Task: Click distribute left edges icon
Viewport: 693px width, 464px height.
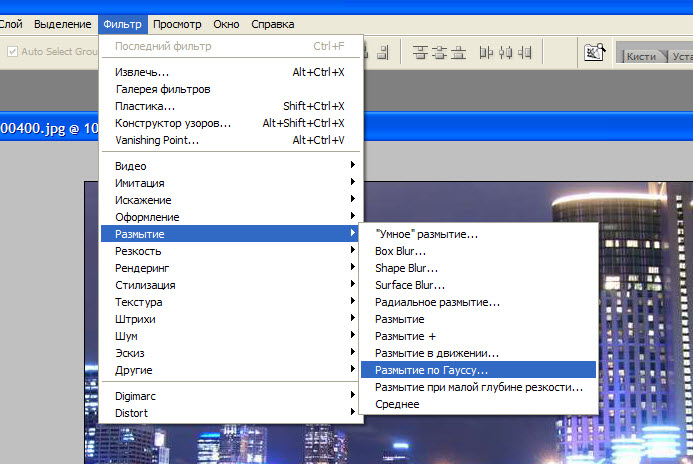Action: pos(486,53)
